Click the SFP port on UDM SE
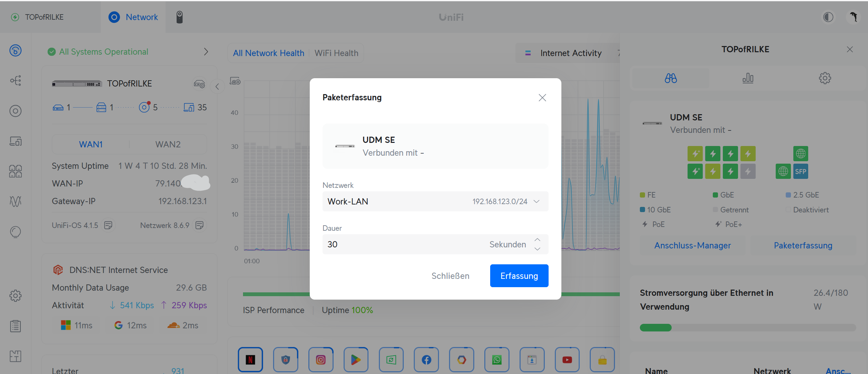The width and height of the screenshot is (868, 374). point(801,171)
